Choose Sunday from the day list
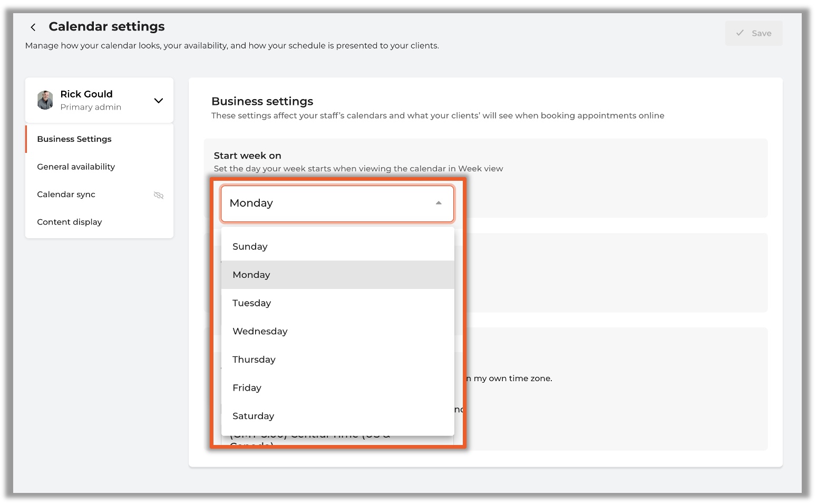This screenshot has width=817, height=504. [x=250, y=247]
